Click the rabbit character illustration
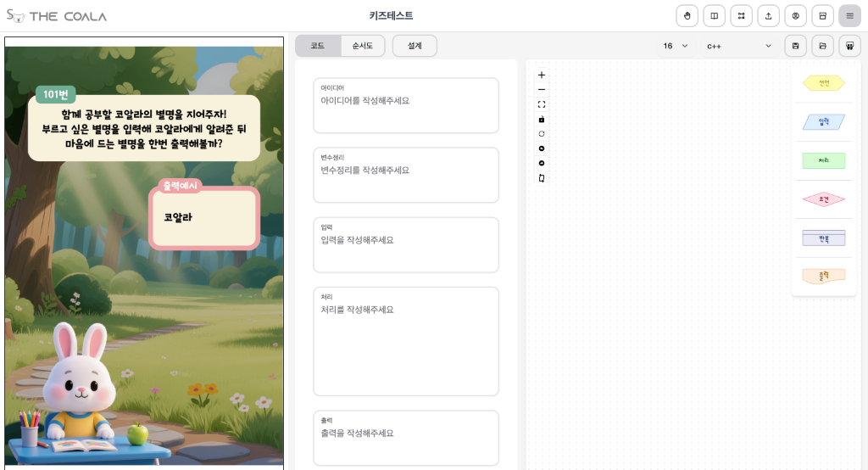 click(x=79, y=383)
